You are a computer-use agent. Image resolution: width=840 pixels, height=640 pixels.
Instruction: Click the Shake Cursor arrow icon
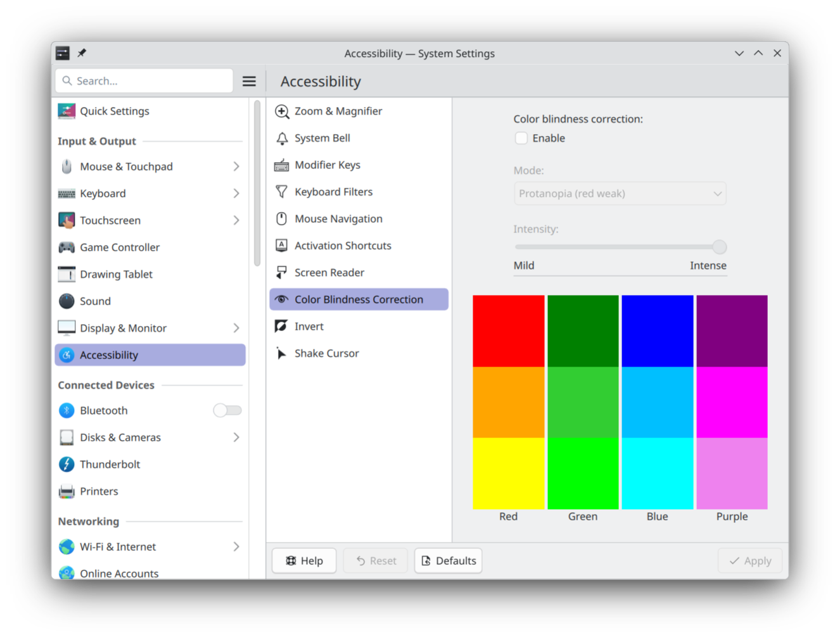(282, 353)
